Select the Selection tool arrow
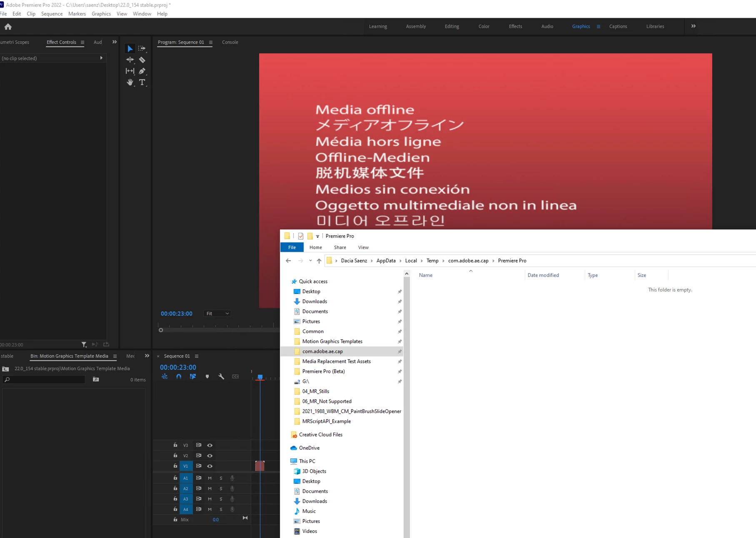Image resolution: width=756 pixels, height=538 pixels. 130,49
